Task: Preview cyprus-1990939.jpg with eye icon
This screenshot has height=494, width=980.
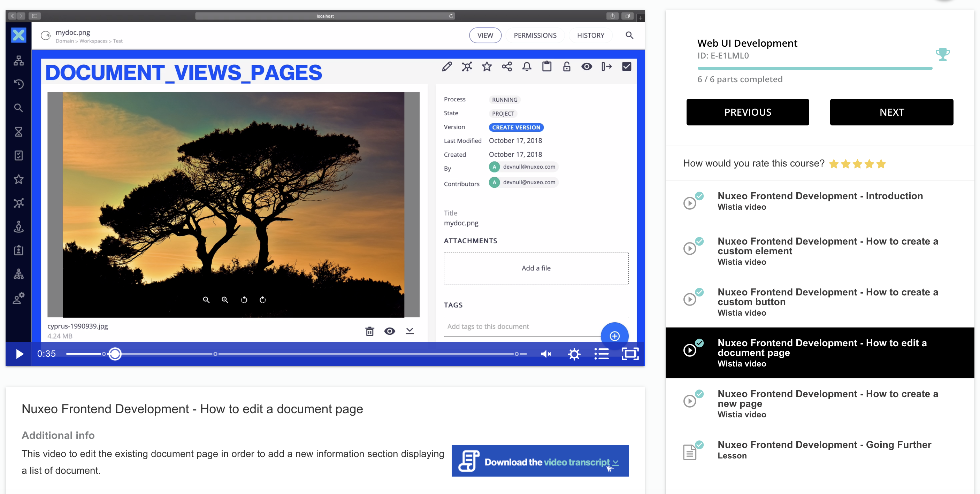Action: click(390, 331)
